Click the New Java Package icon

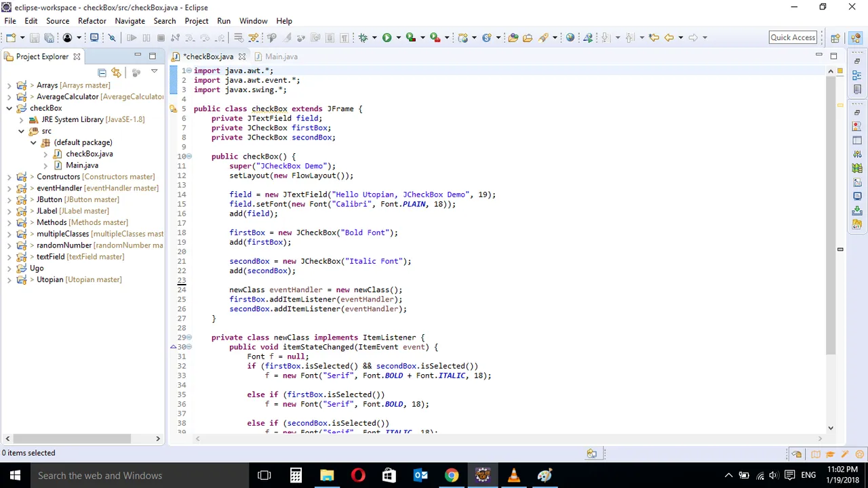pyautogui.click(x=463, y=38)
